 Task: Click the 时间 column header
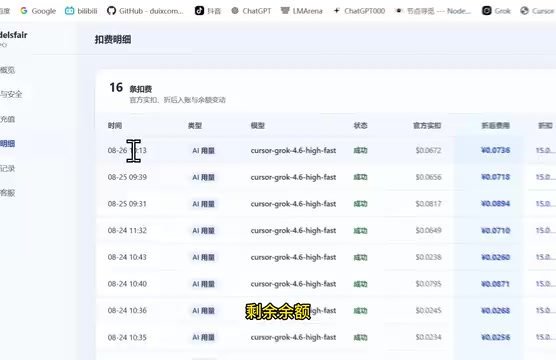coord(115,126)
